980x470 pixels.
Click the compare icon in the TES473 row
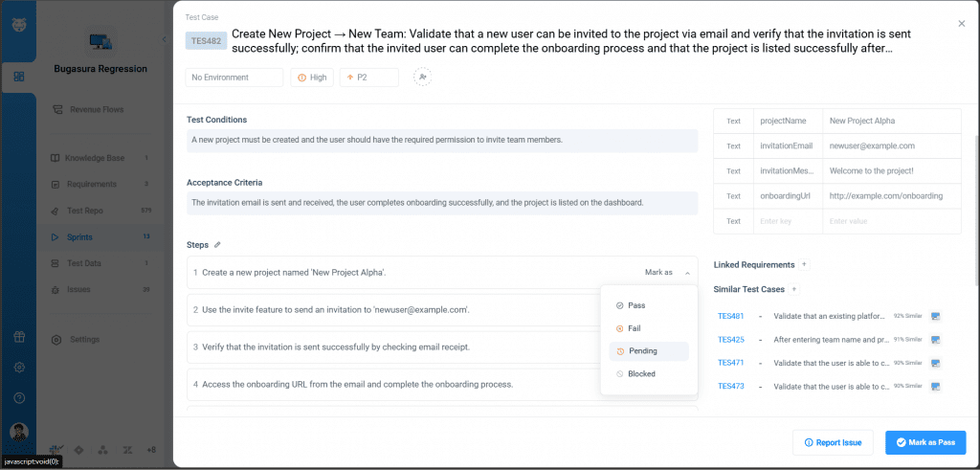coord(936,386)
